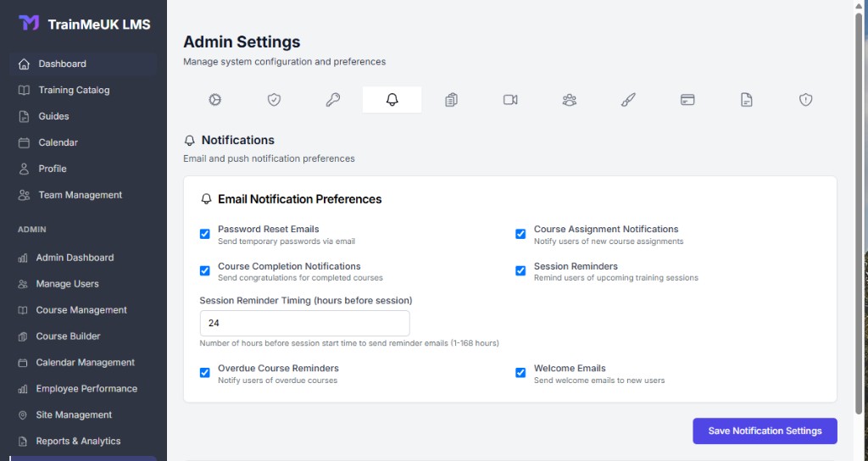Viewport: 868px width, 461px height.
Task: Click the Calendar icon in sidebar
Action: click(x=24, y=142)
